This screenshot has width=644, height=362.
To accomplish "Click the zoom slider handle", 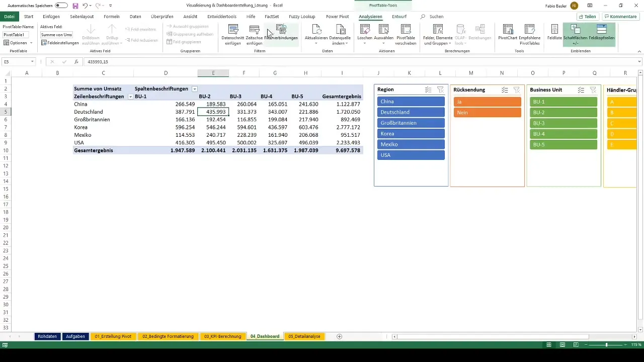I will pos(606,345).
